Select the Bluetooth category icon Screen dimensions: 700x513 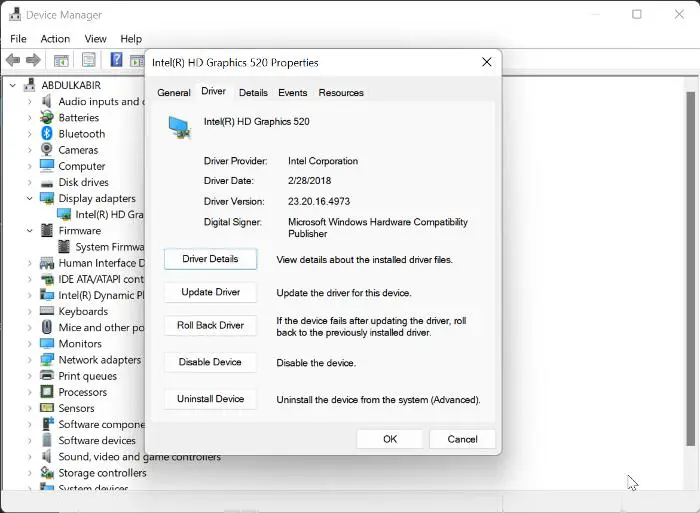46,133
